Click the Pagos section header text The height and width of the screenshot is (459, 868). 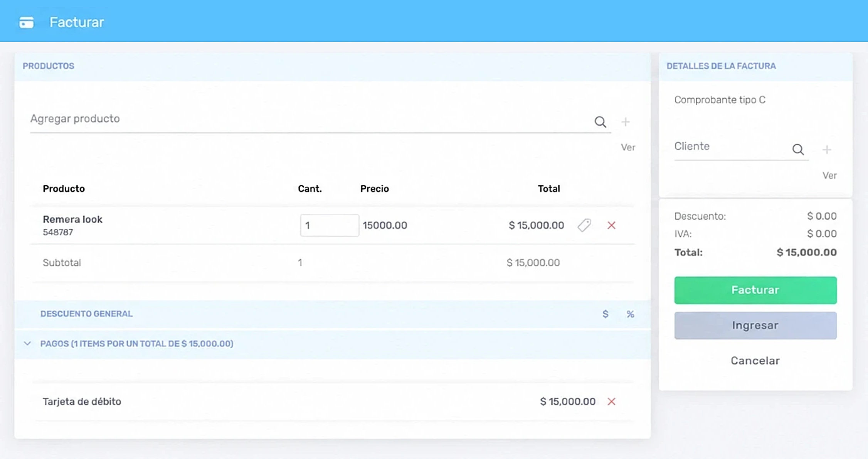tap(137, 344)
